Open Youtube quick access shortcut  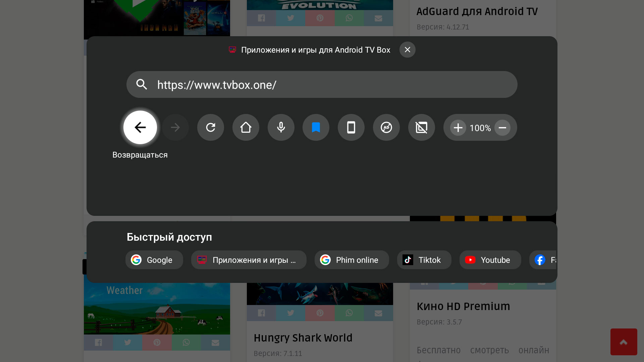pos(490,260)
